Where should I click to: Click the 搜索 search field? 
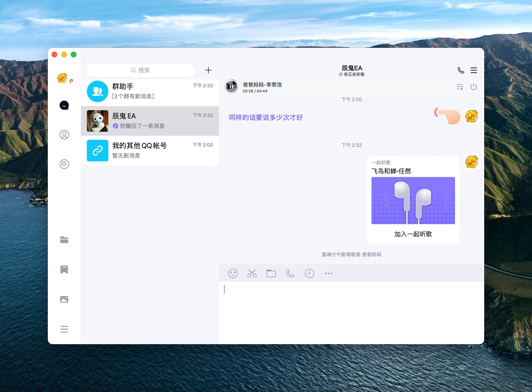141,70
